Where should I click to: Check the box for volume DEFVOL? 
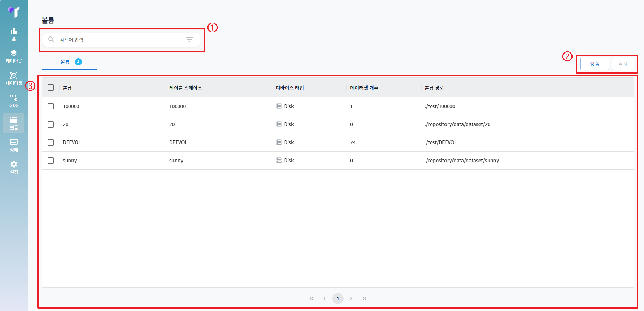(51, 142)
